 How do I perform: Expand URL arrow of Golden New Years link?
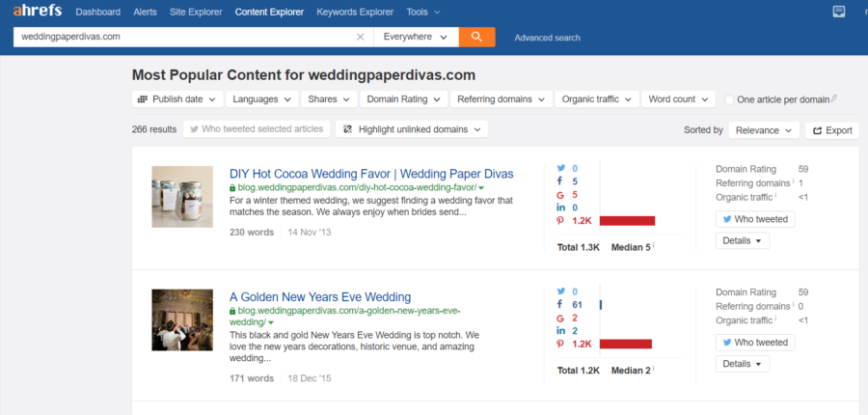(271, 322)
